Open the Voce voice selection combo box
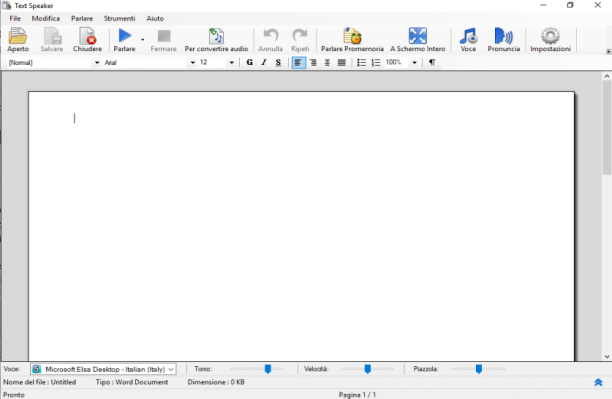 [103, 369]
